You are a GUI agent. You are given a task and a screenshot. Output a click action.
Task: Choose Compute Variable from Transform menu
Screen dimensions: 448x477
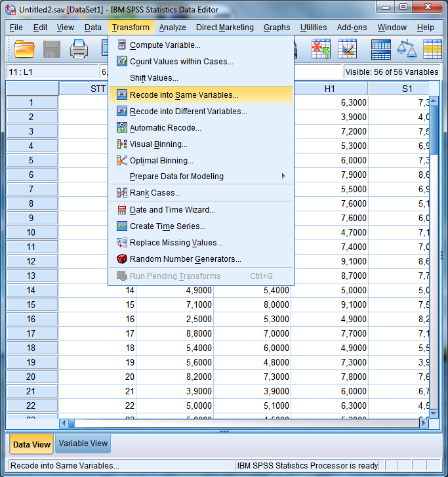coord(165,45)
